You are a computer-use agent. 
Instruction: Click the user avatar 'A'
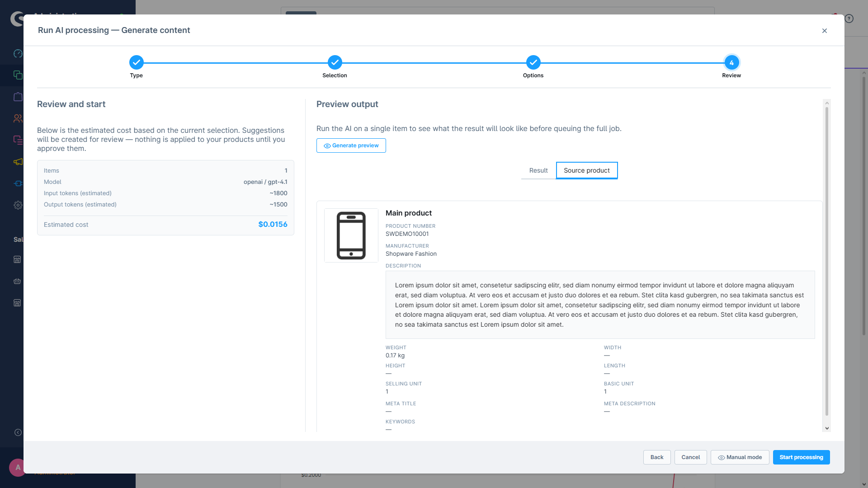(x=17, y=467)
